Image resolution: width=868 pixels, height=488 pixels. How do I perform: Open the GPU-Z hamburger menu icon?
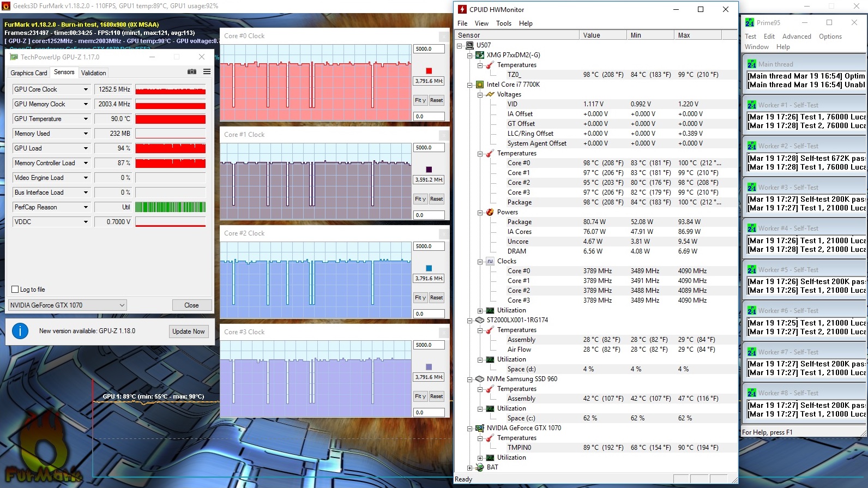pyautogui.click(x=207, y=72)
